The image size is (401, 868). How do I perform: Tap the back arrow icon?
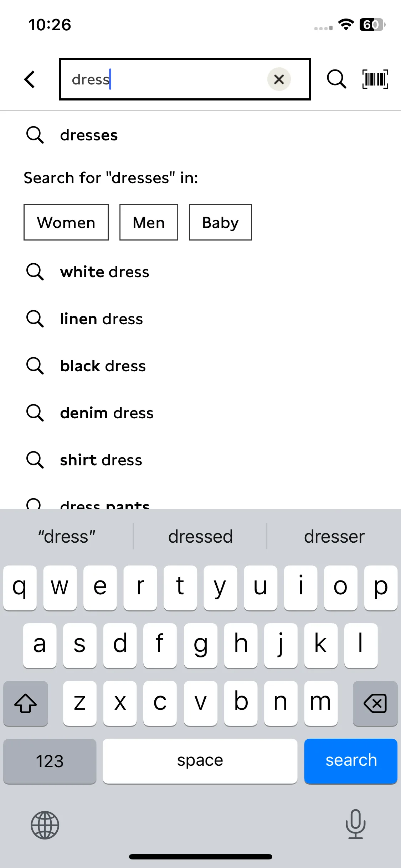(30, 79)
